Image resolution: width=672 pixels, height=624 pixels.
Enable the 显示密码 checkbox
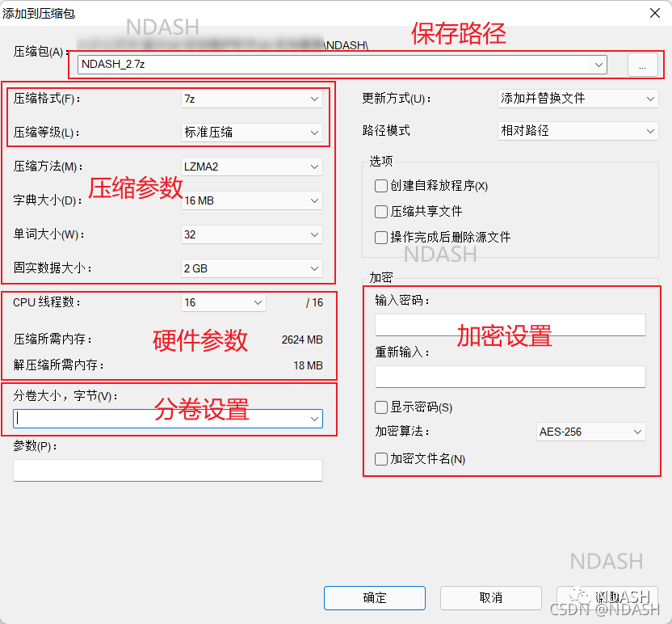[x=381, y=407]
